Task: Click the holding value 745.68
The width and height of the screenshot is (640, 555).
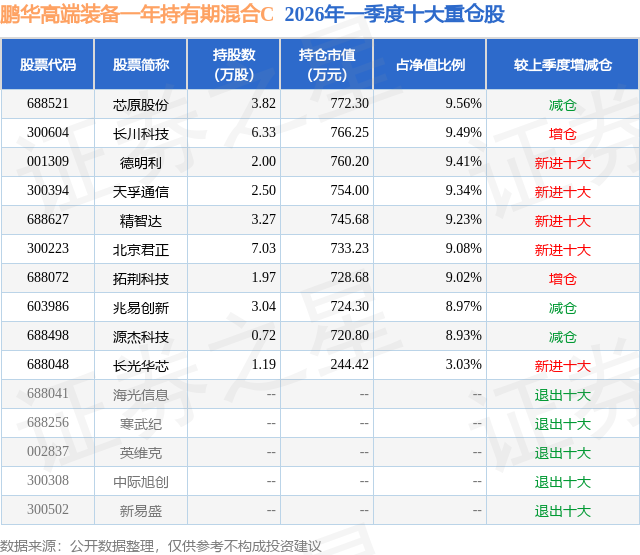Action: [349, 220]
